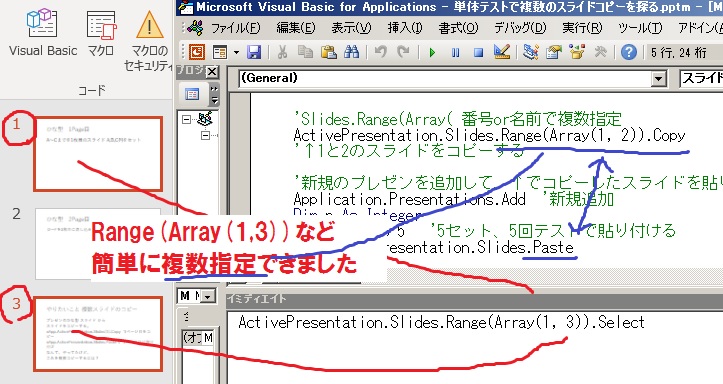Open VBA Help question mark icon

click(x=628, y=53)
